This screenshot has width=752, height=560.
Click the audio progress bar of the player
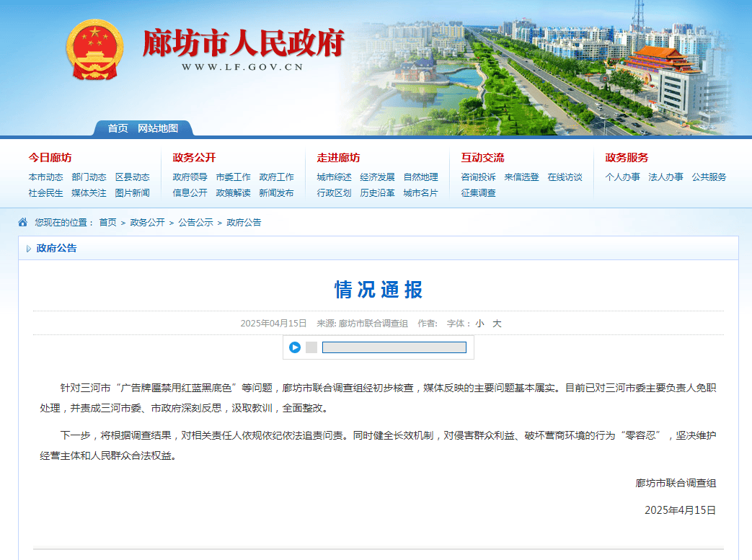click(395, 347)
